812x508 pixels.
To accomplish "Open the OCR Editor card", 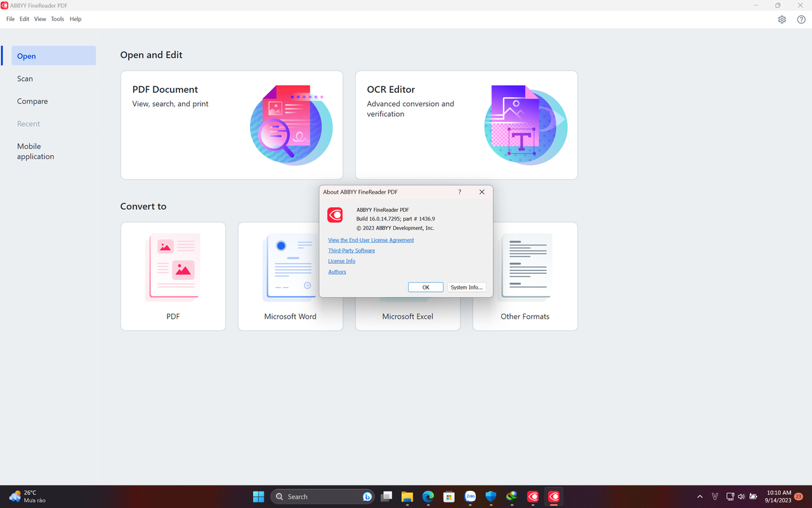I will pyautogui.click(x=466, y=125).
